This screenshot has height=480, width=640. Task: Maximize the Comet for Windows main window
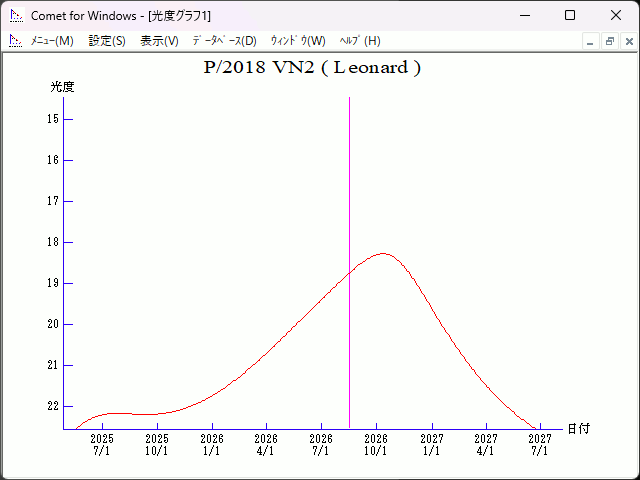click(x=569, y=16)
